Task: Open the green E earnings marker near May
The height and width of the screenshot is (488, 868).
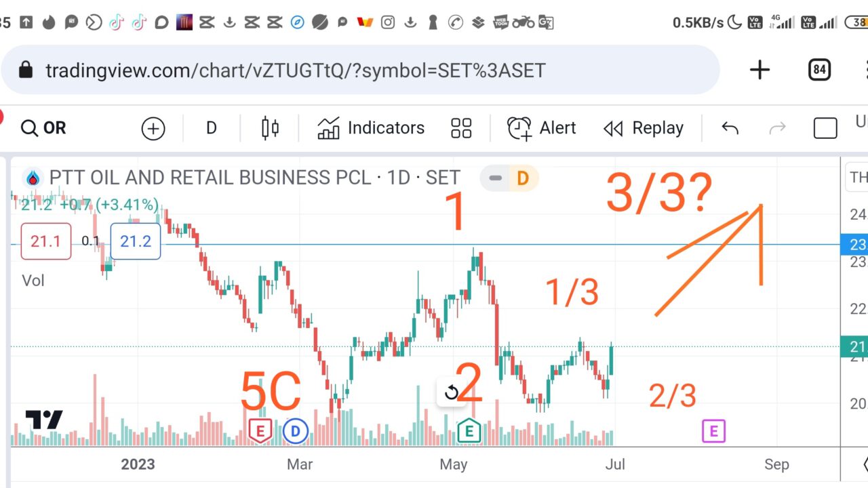Action: pyautogui.click(x=469, y=431)
